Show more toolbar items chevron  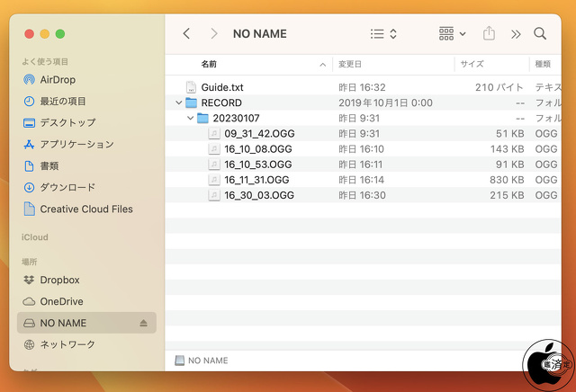click(516, 33)
